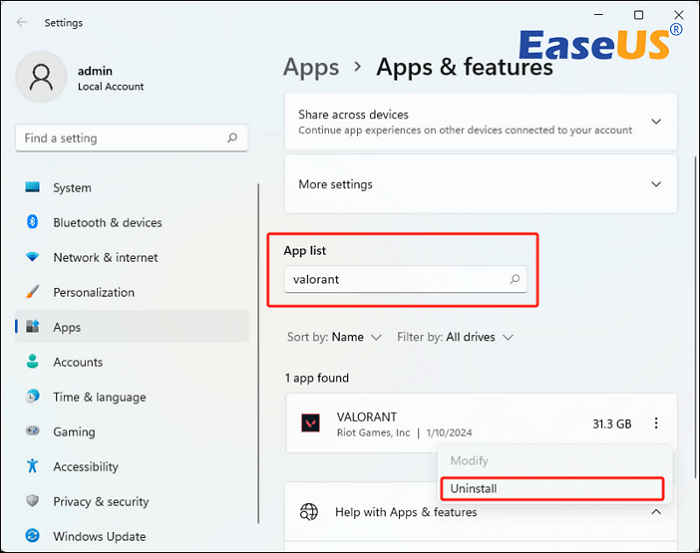
Task: Go to Network & internet settings
Action: (105, 258)
